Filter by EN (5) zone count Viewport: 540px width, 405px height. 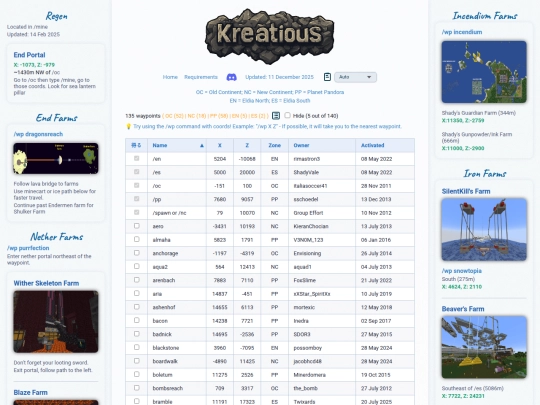(x=239, y=116)
